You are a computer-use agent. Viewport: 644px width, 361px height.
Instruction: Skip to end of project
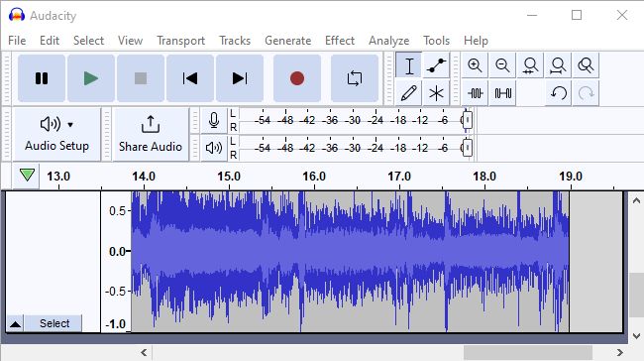(240, 78)
